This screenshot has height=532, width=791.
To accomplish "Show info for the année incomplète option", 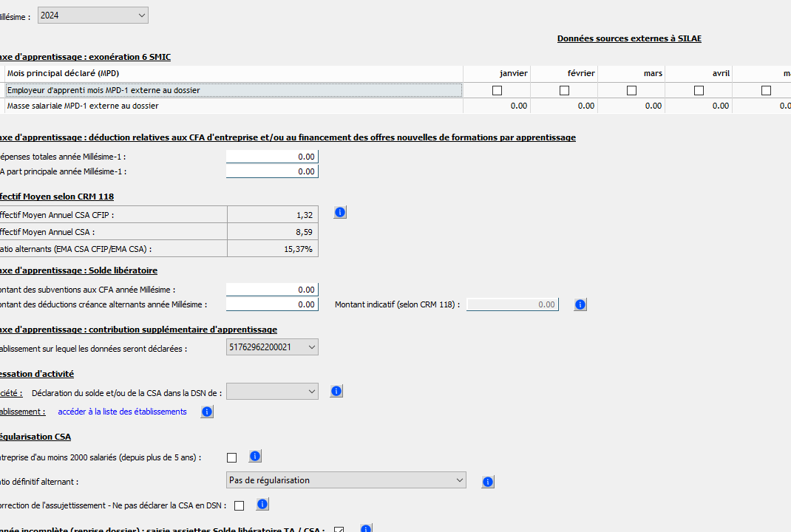I will pos(366,528).
